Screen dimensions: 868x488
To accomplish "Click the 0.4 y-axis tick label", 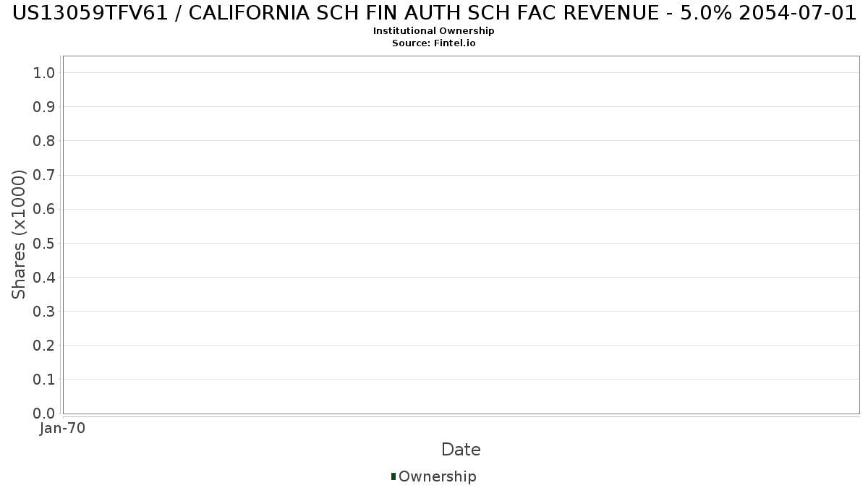I will point(44,278).
